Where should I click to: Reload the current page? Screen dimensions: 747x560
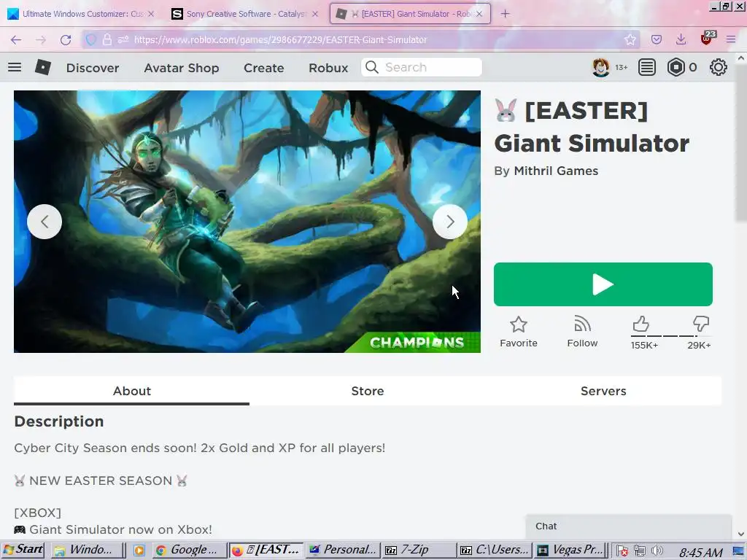pyautogui.click(x=66, y=39)
